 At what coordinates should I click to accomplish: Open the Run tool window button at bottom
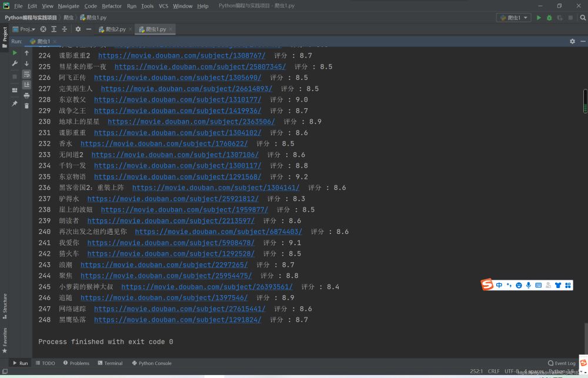(x=20, y=363)
